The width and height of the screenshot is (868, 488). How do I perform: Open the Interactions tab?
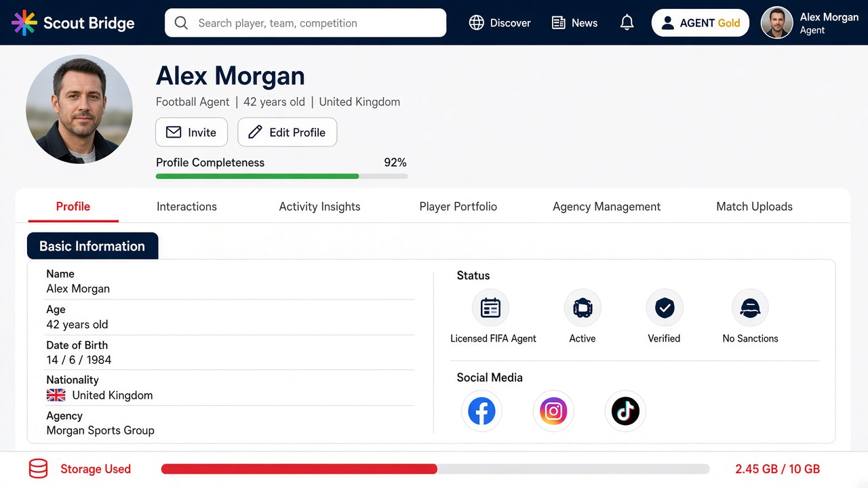pos(186,207)
